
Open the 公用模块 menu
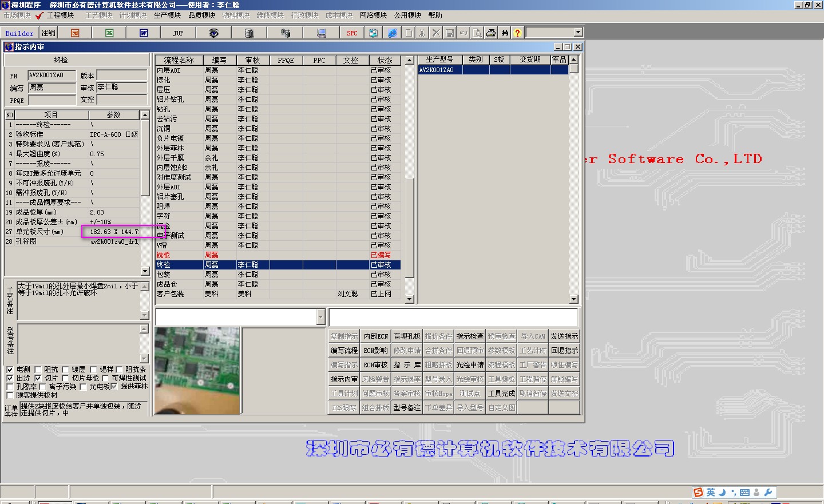tap(407, 15)
